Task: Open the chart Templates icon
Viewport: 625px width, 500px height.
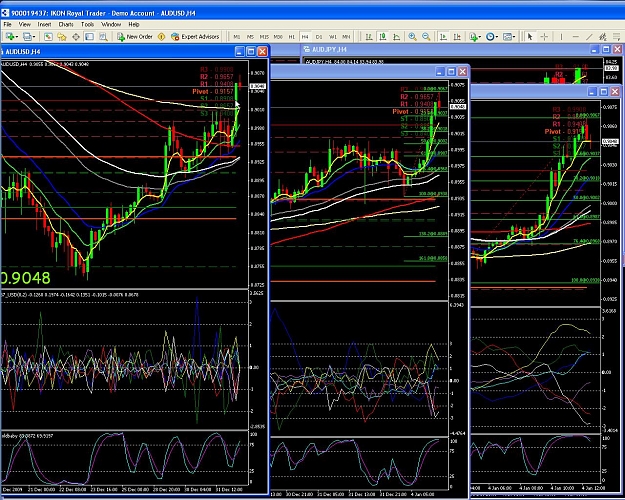Action: pos(507,37)
